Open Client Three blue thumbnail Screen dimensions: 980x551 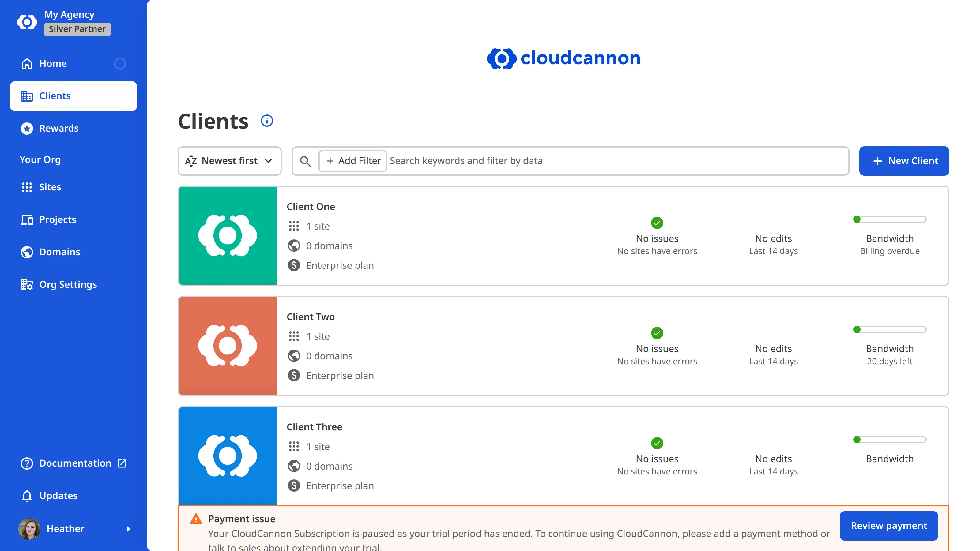point(228,456)
